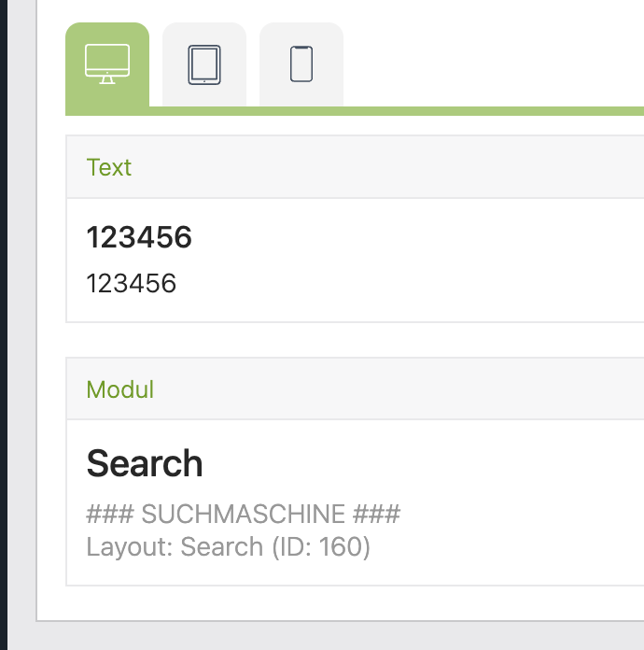This screenshot has height=650, width=644.
Task: Switch to the tablet view tab
Action: 203,64
